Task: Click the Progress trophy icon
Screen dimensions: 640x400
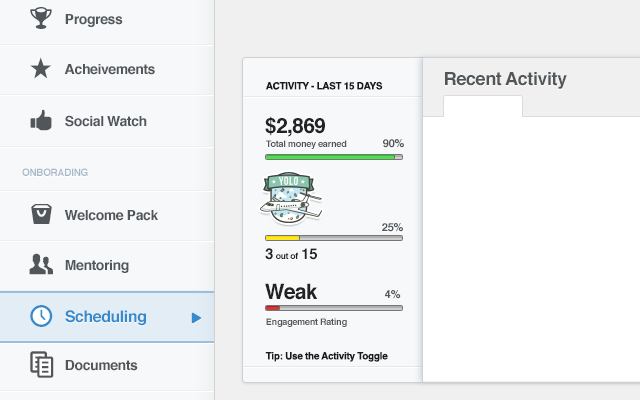Action: (x=40, y=18)
